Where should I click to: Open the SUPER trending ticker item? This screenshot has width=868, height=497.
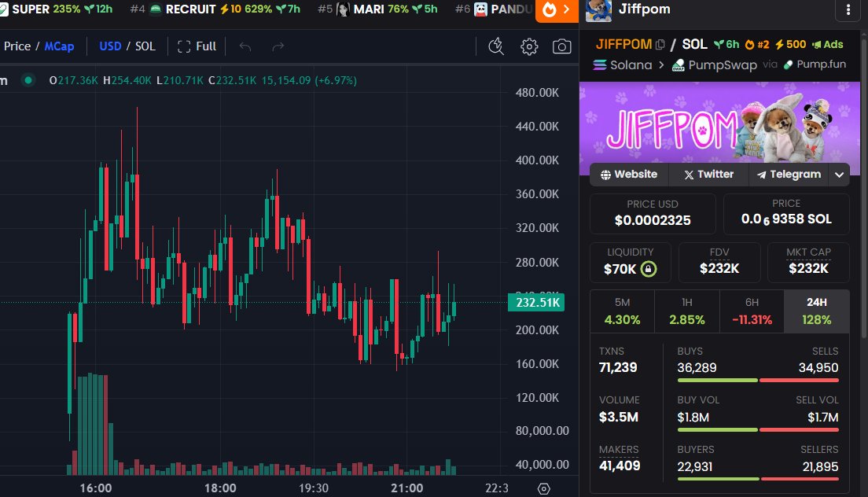[57, 9]
